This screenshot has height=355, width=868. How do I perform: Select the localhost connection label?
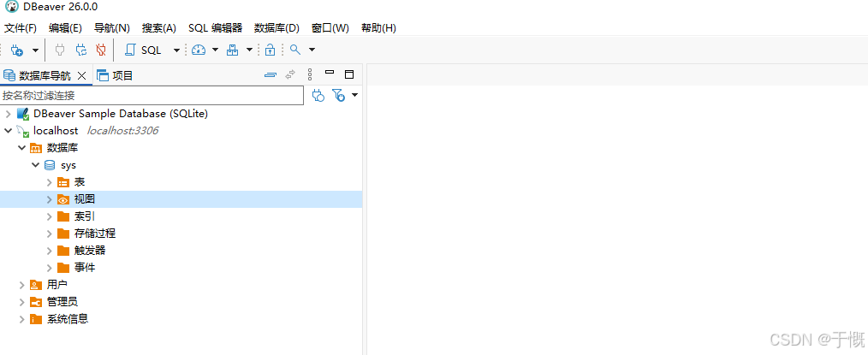[56, 131]
